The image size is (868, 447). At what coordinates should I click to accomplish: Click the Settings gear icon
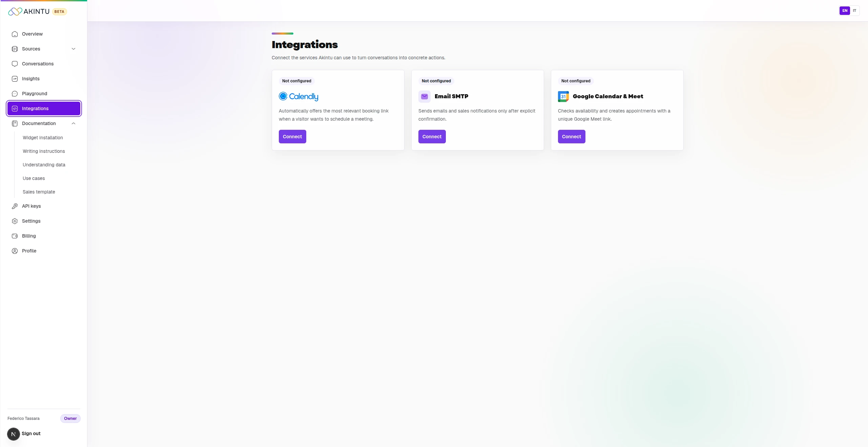point(15,221)
